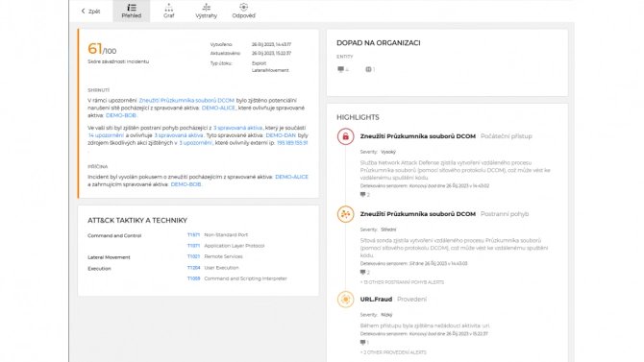Click the Lateral Movement tactic label
This screenshot has height=362, width=644.
coord(109,257)
